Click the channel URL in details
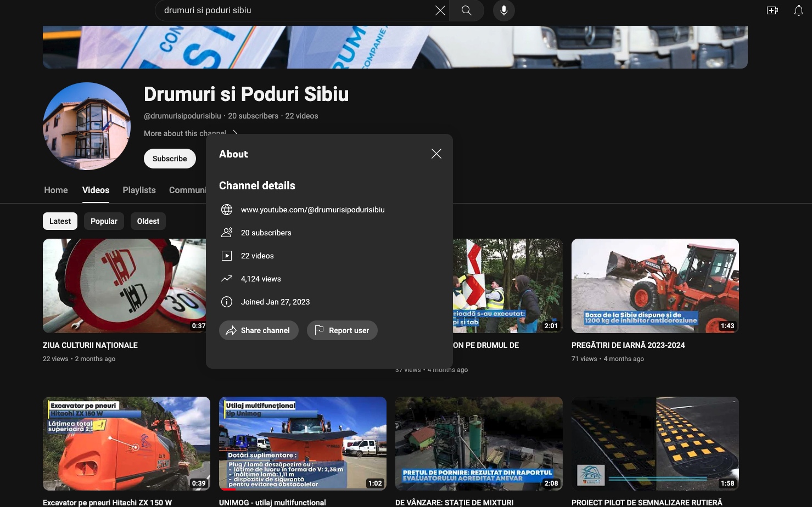 (312, 210)
